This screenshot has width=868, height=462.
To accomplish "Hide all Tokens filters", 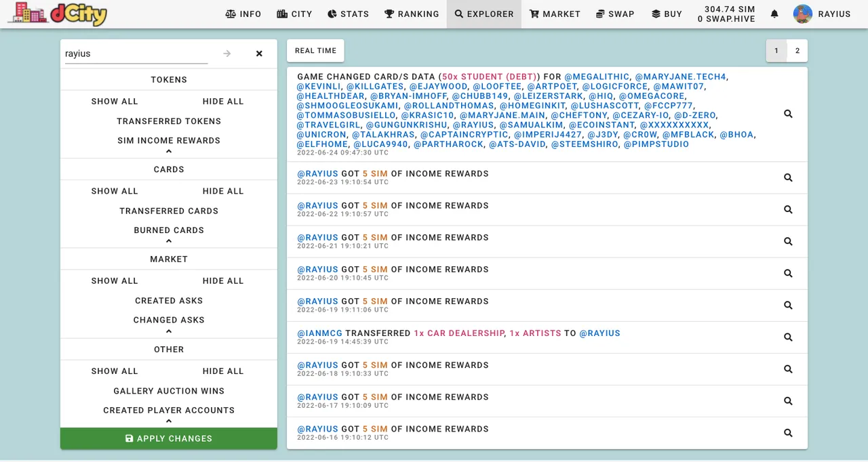I will (x=223, y=102).
